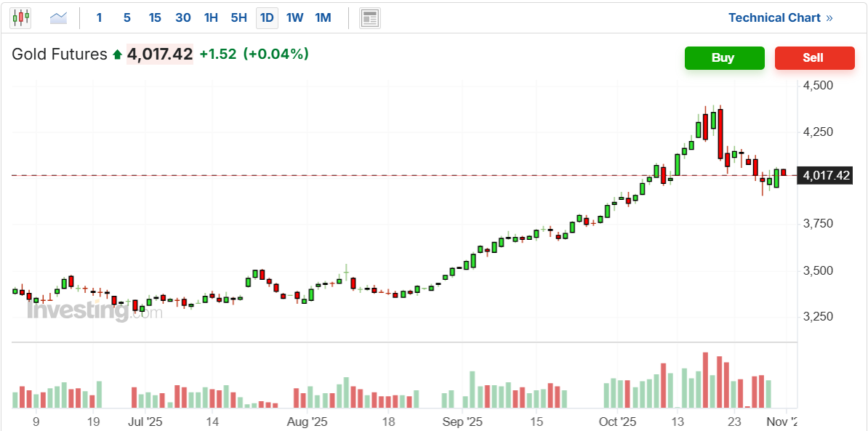Image resolution: width=868 pixels, height=431 pixels.
Task: Click the green up arrow beside Gold Futures
Action: [x=117, y=55]
